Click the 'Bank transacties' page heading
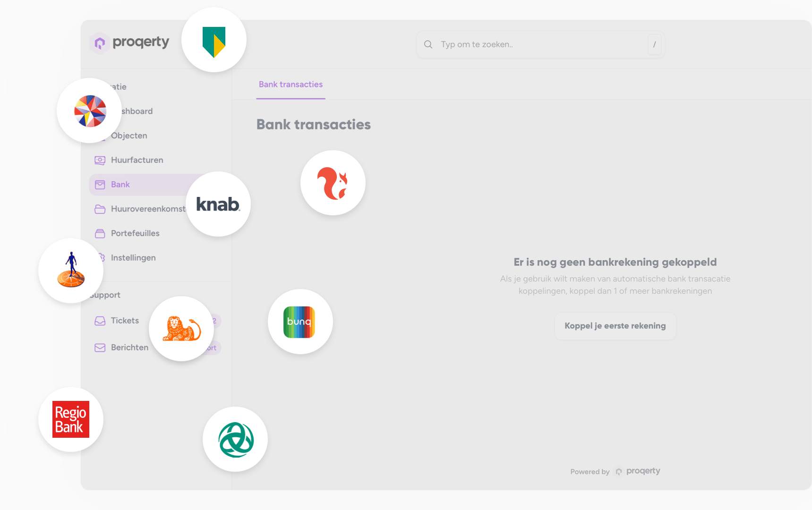 tap(314, 125)
